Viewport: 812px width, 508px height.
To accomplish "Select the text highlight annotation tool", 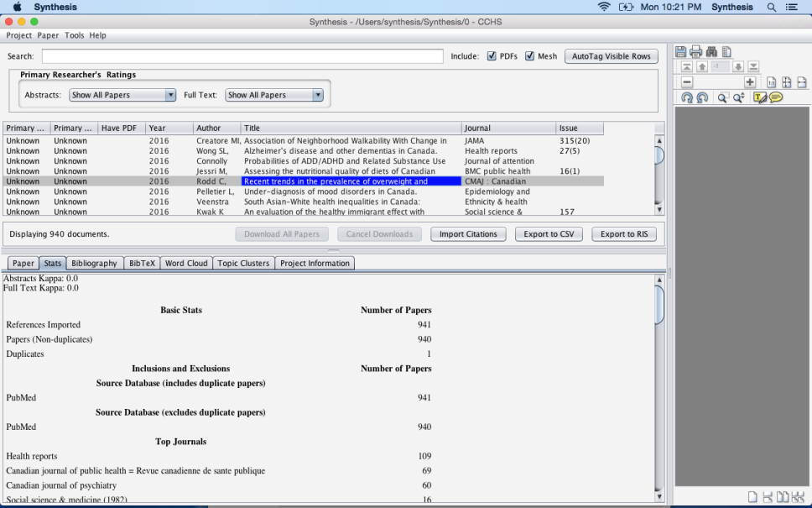I will [x=760, y=97].
